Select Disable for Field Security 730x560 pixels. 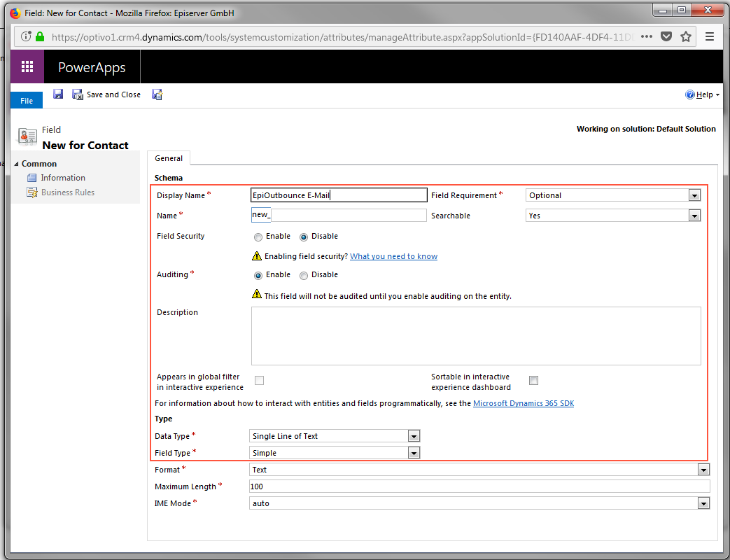tap(304, 237)
